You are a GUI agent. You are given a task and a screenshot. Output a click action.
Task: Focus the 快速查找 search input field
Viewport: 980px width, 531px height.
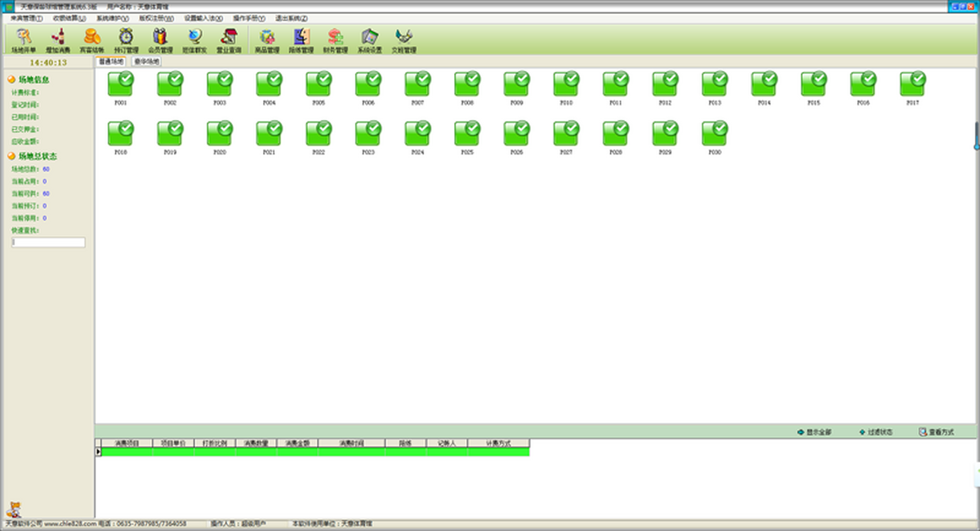[x=48, y=243]
